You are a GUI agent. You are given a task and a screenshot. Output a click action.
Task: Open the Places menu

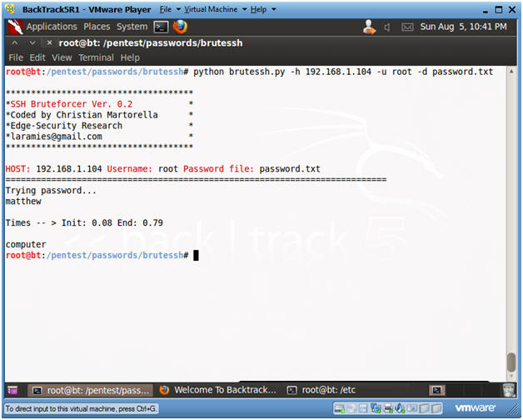pyautogui.click(x=97, y=27)
